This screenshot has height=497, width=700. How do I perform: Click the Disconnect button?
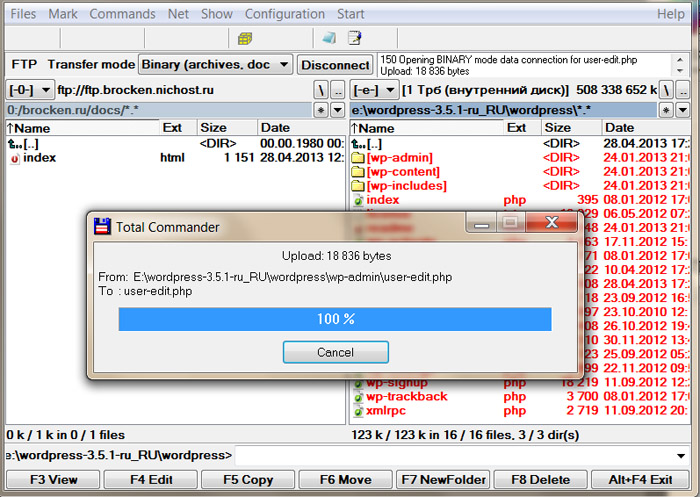(x=335, y=65)
